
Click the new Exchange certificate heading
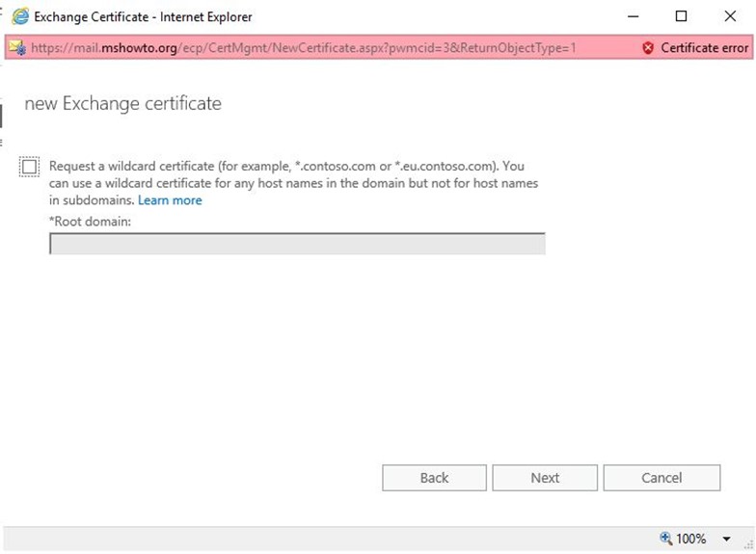(123, 104)
